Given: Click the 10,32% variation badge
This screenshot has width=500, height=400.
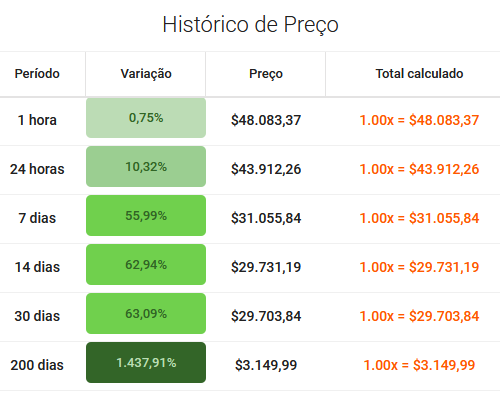Looking at the screenshot, I should (x=146, y=167).
